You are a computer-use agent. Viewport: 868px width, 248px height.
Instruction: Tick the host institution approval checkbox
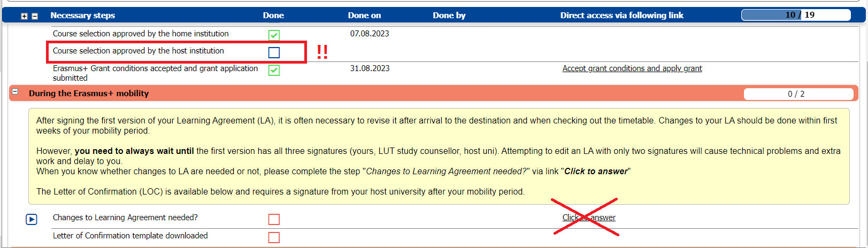coord(274,52)
